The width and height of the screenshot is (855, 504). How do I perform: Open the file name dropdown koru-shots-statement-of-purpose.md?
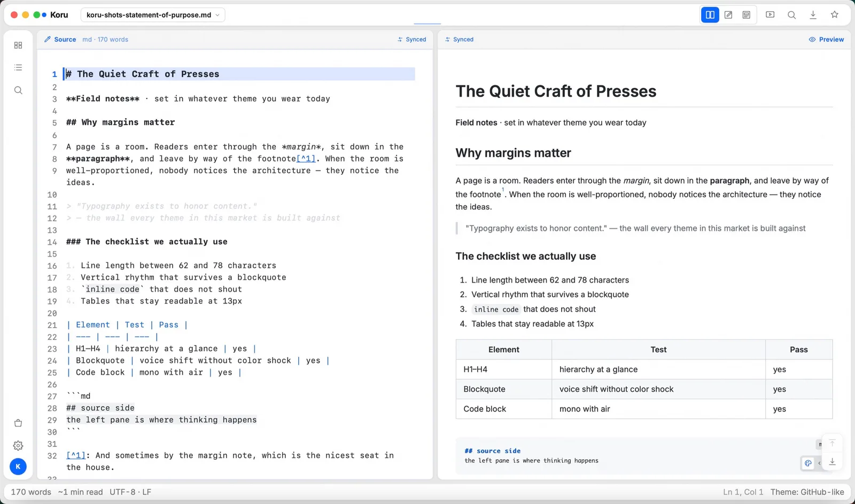pyautogui.click(x=153, y=15)
